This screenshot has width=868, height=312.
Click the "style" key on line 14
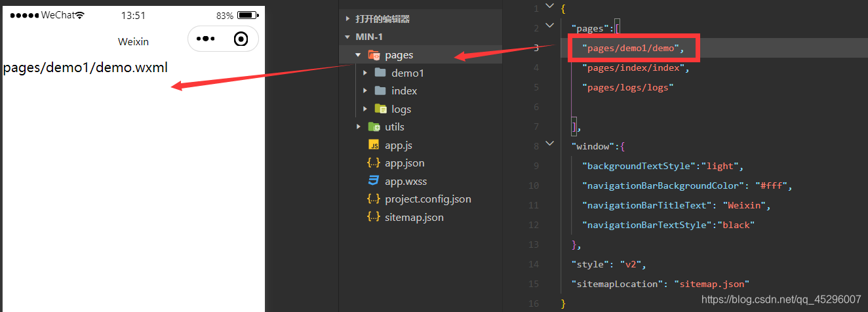coord(589,264)
